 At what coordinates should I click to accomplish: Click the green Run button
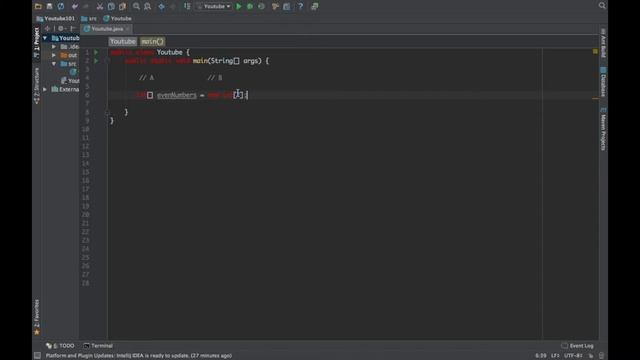click(239, 7)
